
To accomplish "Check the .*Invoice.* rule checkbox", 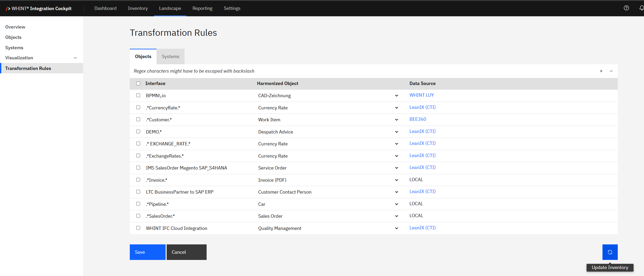I will pyautogui.click(x=138, y=180).
